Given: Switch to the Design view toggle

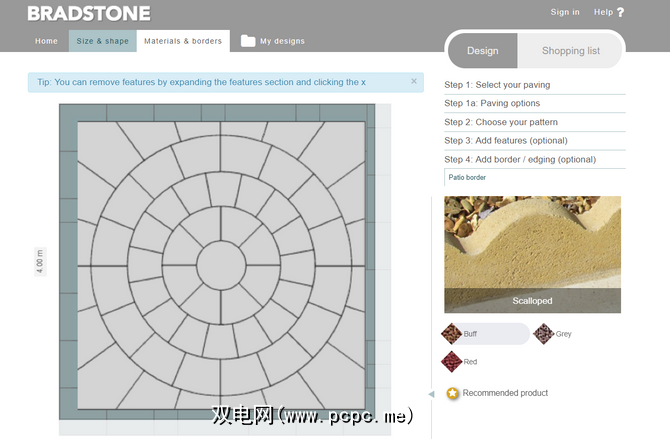Looking at the screenshot, I should pos(483,51).
